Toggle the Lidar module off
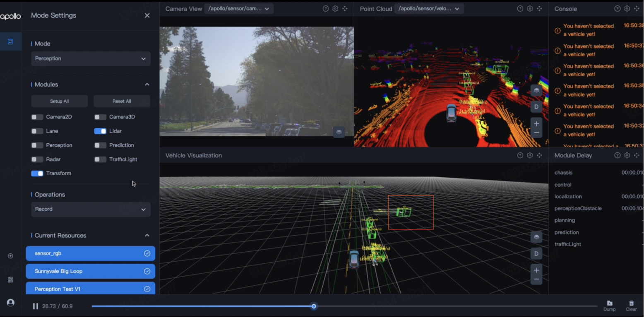 [100, 131]
